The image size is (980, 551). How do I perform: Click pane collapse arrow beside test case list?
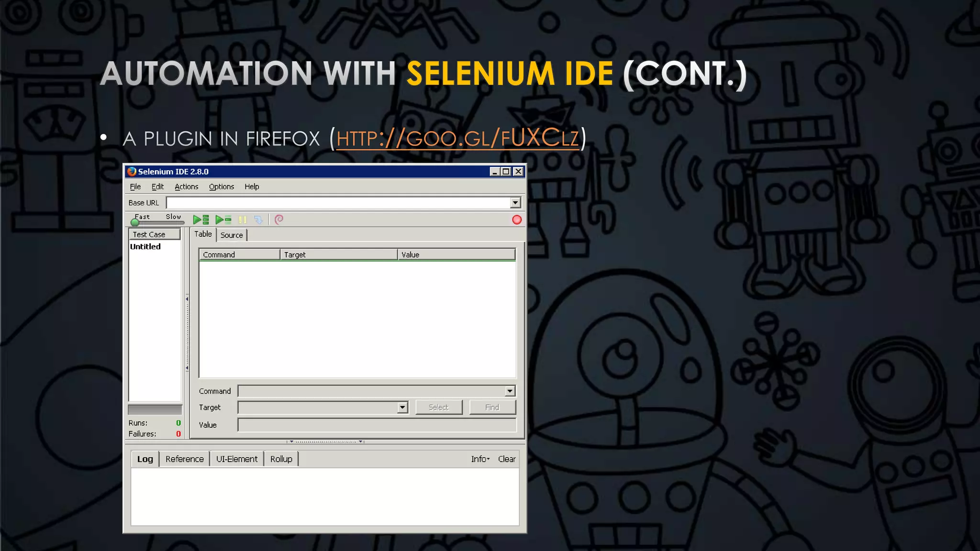187,299
